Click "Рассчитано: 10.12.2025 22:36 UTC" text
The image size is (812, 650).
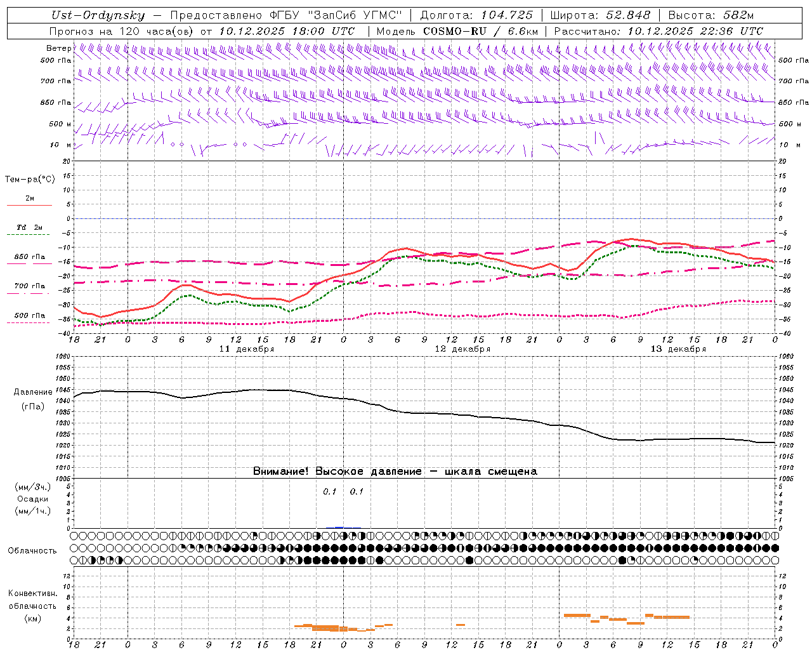pyautogui.click(x=658, y=31)
